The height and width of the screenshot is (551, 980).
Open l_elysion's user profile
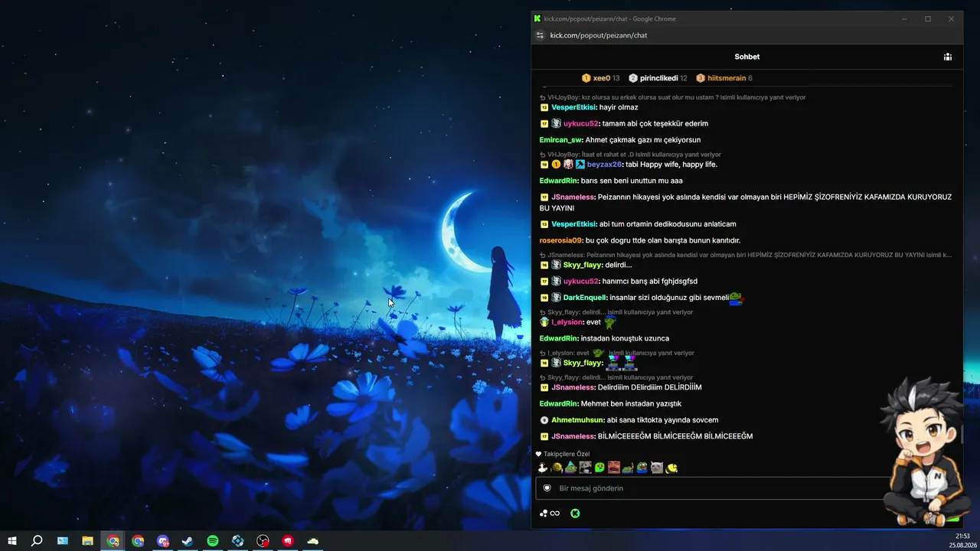pyautogui.click(x=567, y=322)
